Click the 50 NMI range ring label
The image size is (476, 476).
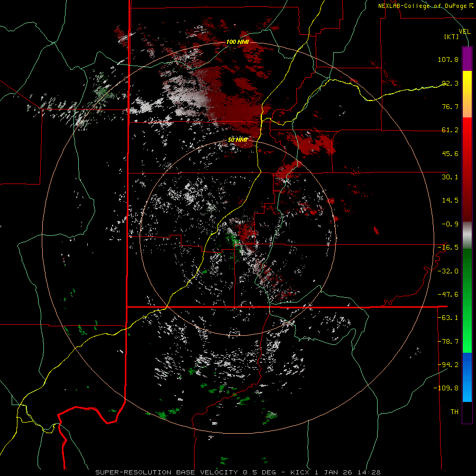[237, 140]
